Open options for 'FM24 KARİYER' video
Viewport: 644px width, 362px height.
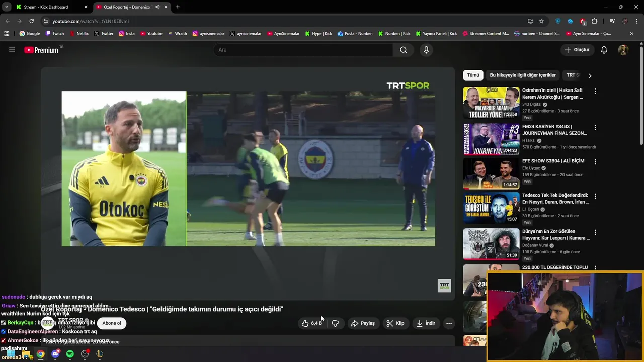click(x=595, y=127)
